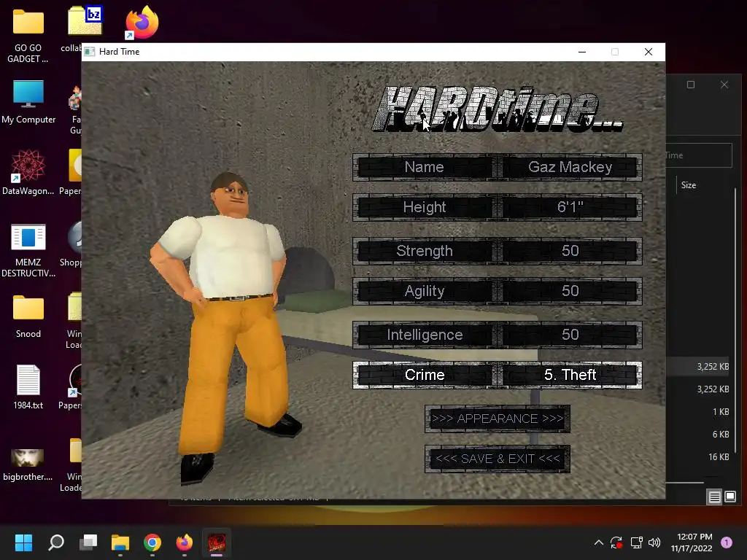This screenshot has height=560, width=747.
Task: Adjust the 6'1" height value
Action: point(570,207)
